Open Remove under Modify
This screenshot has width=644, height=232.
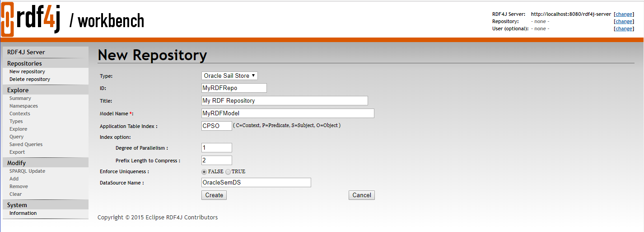(19, 186)
